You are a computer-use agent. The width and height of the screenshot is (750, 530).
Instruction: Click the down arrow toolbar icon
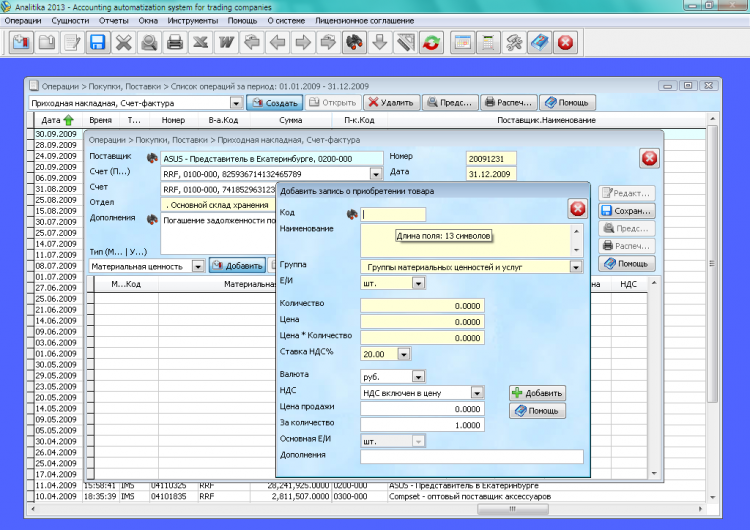pyautogui.click(x=380, y=43)
